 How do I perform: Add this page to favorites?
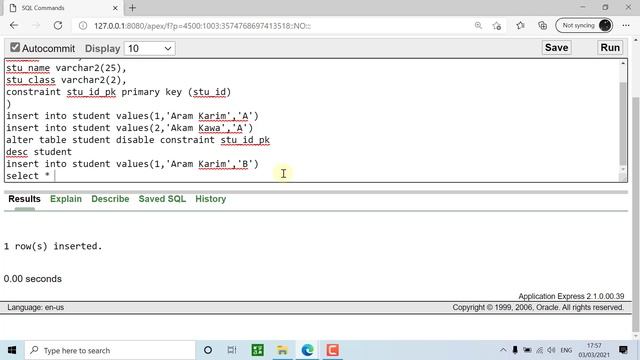pos(497,26)
